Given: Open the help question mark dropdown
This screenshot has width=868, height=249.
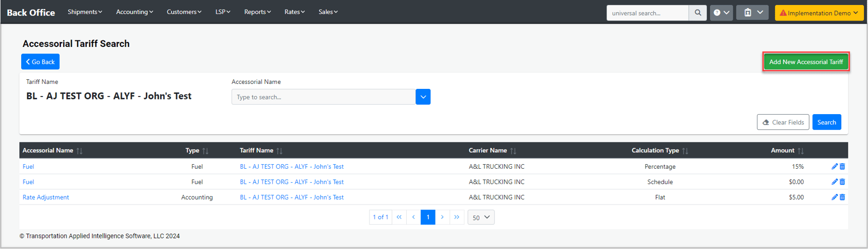Looking at the screenshot, I should pyautogui.click(x=721, y=13).
